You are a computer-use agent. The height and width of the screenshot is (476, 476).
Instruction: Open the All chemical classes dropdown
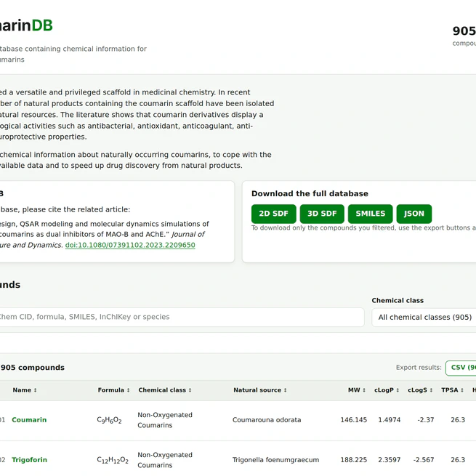coord(424,318)
